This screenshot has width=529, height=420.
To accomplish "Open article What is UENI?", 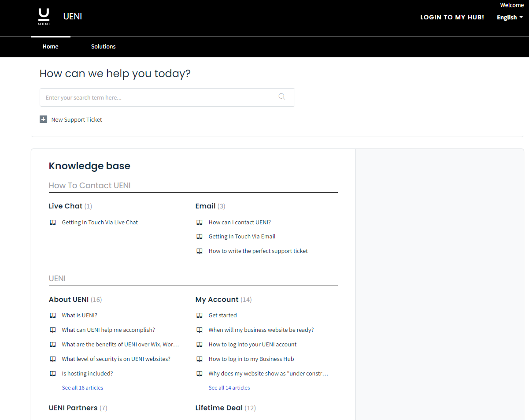I will 80,316.
